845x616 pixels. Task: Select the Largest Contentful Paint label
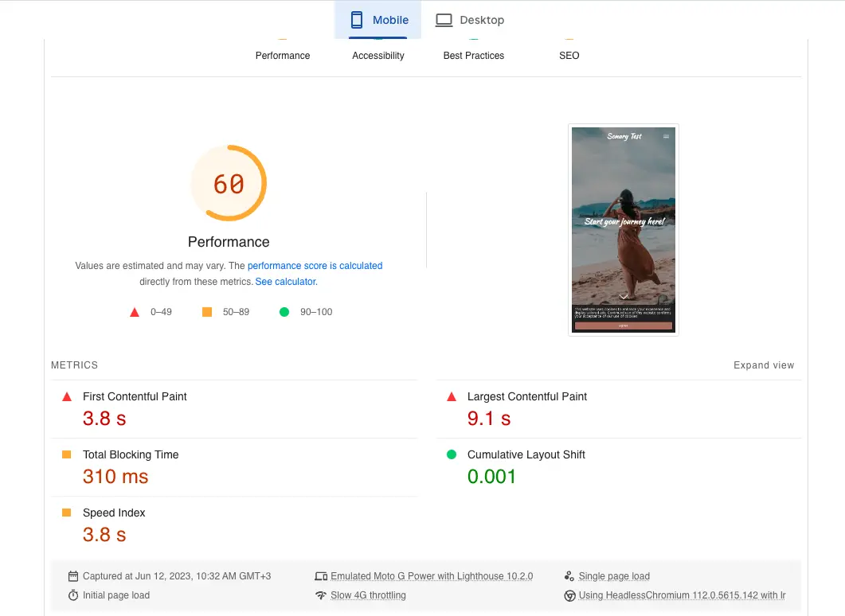pyautogui.click(x=527, y=396)
